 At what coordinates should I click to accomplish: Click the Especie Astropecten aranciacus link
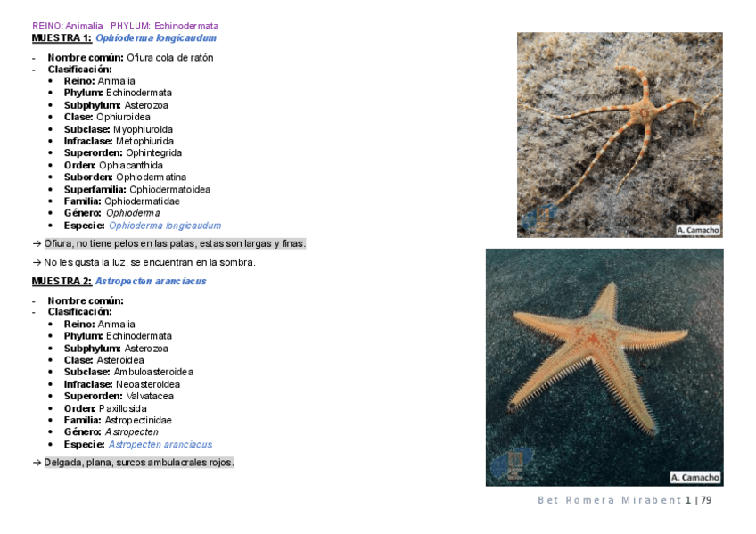[160, 444]
